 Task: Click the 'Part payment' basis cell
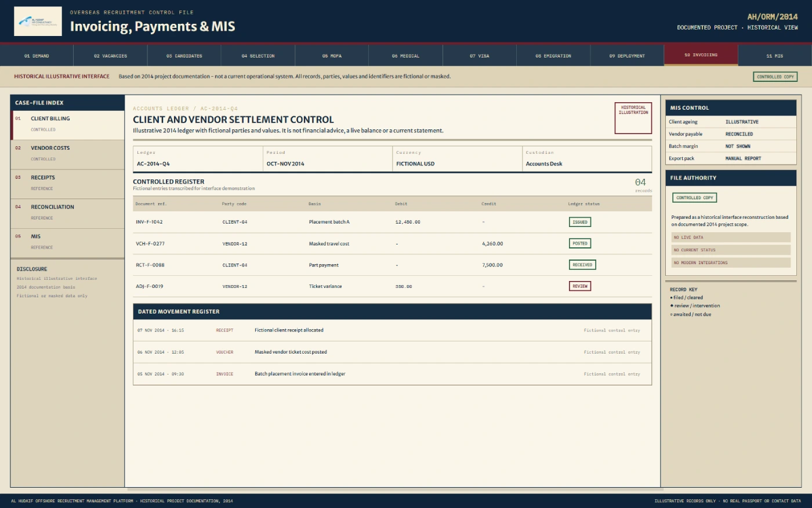click(324, 265)
